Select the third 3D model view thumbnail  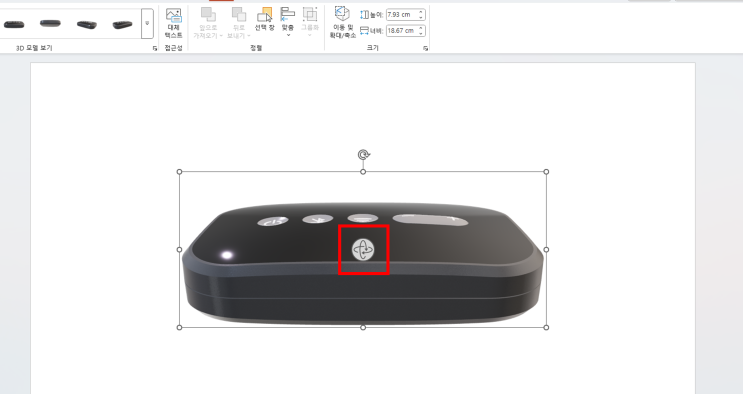point(87,24)
